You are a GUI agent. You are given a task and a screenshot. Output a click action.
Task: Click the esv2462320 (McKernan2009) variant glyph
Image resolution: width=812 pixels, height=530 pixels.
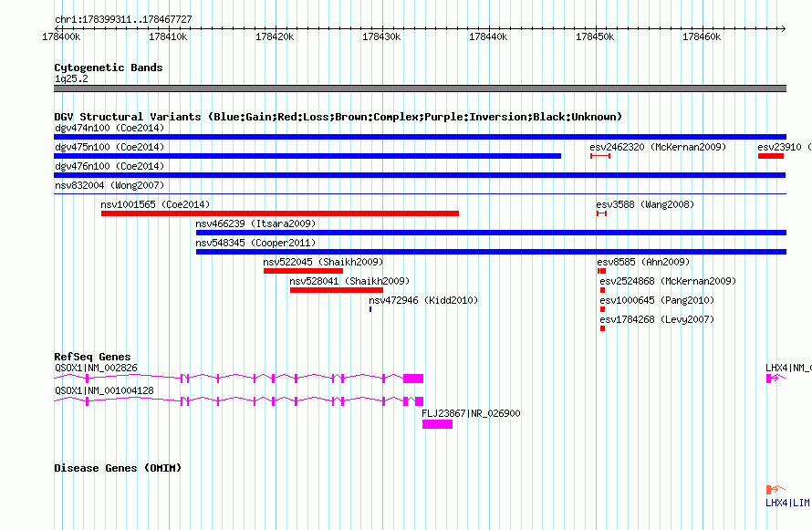click(x=600, y=156)
